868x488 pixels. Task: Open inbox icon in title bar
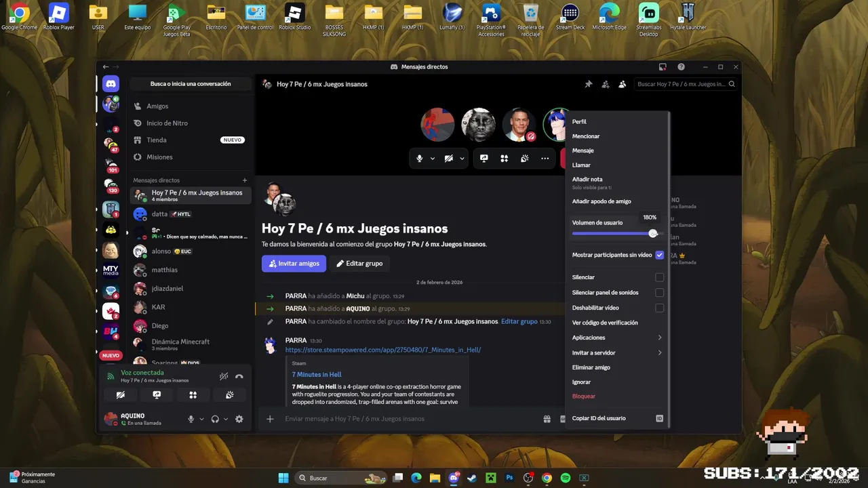[x=663, y=67]
